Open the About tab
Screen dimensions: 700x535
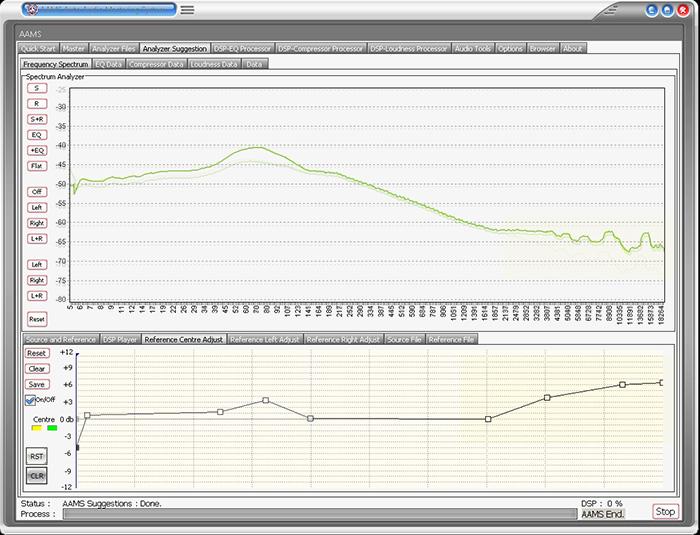572,49
